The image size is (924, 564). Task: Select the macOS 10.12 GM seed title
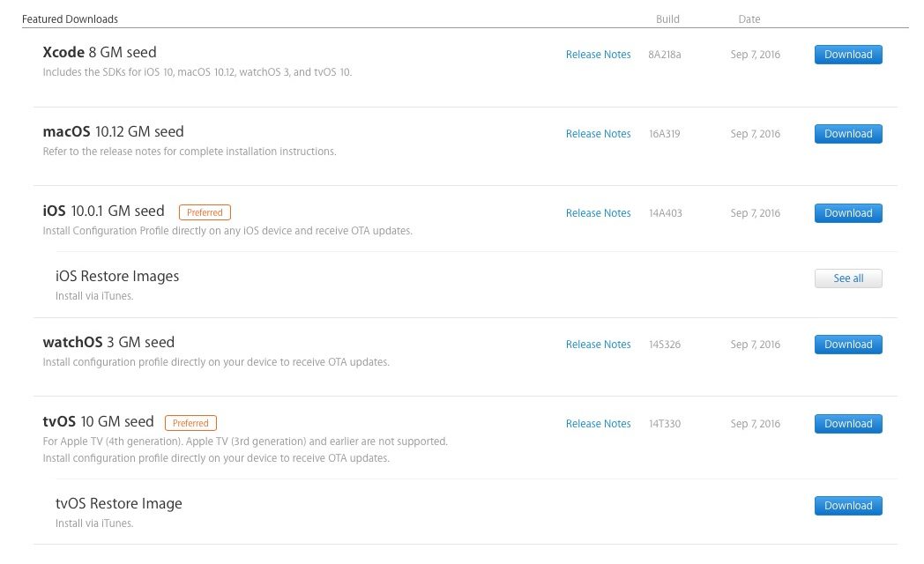[113, 132]
